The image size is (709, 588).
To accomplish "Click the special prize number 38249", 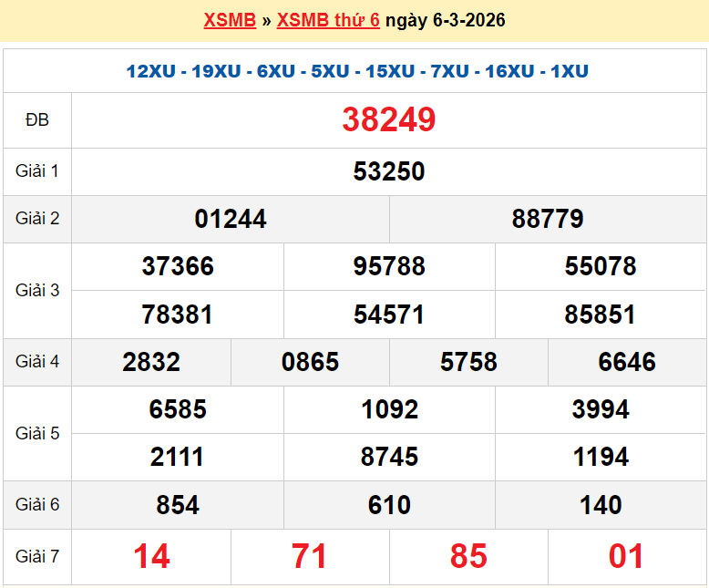I will point(389,119).
